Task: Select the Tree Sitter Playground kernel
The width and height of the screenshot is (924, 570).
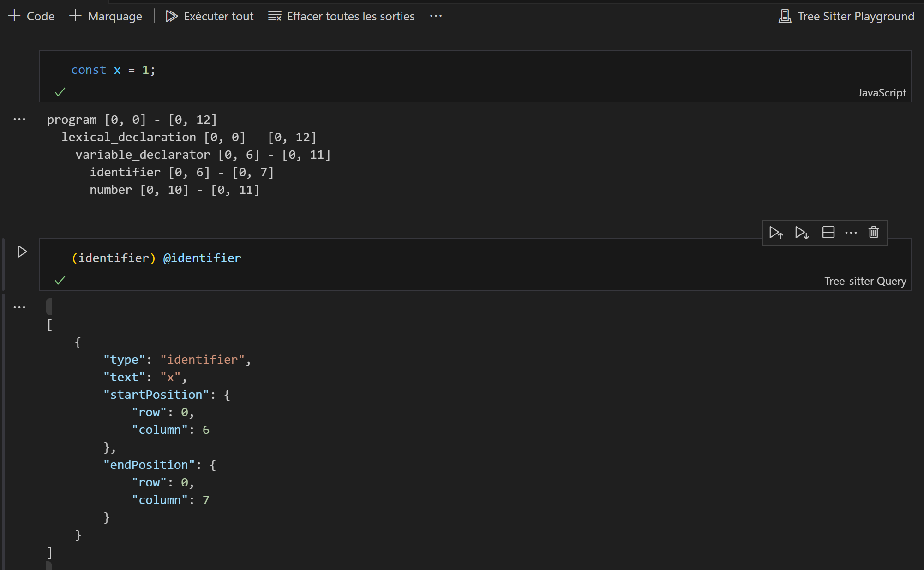Action: click(x=846, y=16)
